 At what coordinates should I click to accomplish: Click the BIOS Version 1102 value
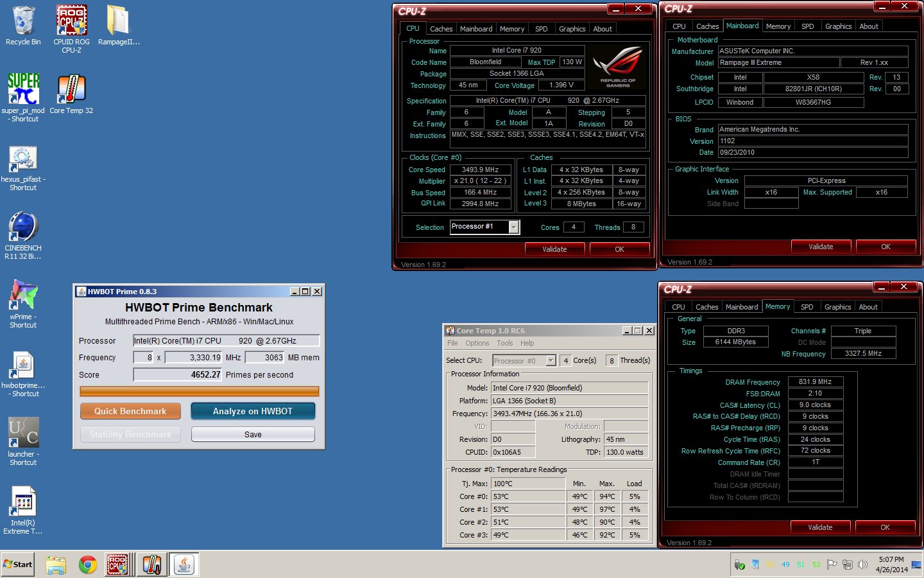point(813,141)
